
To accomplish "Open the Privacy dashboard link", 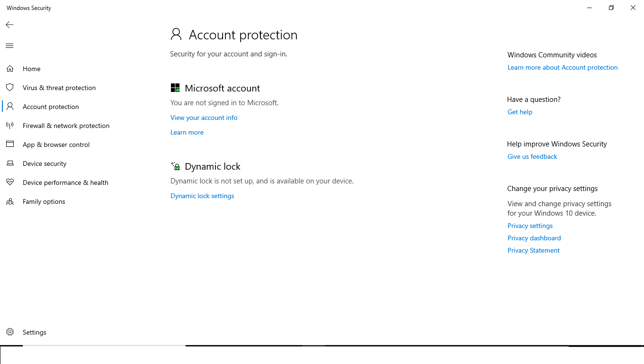I will tap(534, 238).
